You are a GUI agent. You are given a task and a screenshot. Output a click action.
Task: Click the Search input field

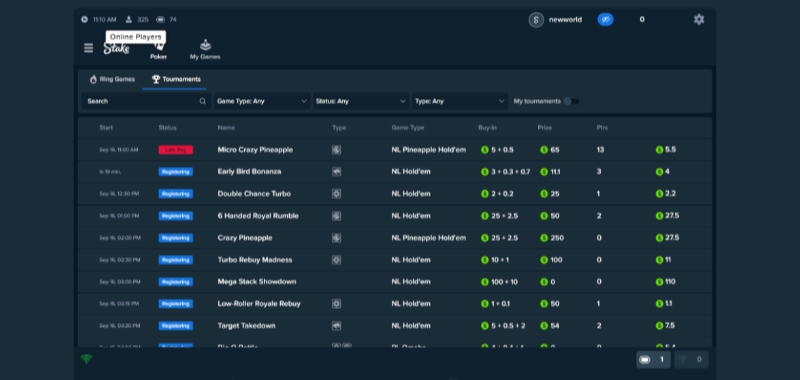(146, 101)
